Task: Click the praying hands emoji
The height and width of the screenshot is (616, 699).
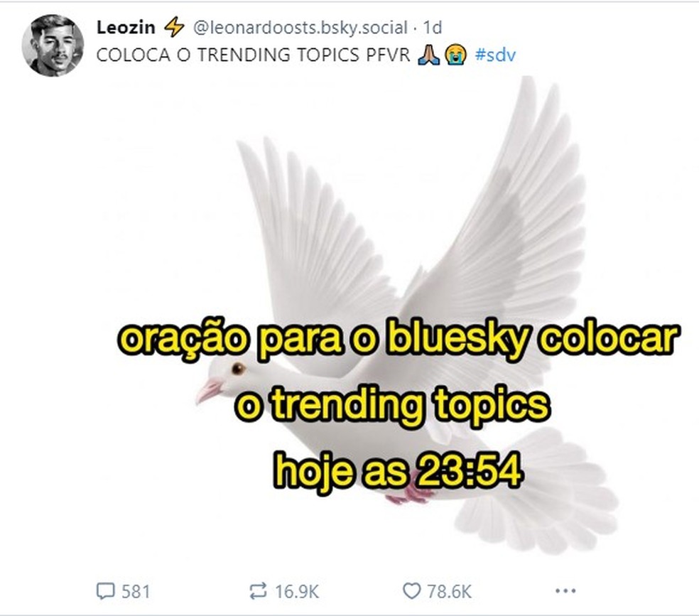Action: pyautogui.click(x=429, y=55)
